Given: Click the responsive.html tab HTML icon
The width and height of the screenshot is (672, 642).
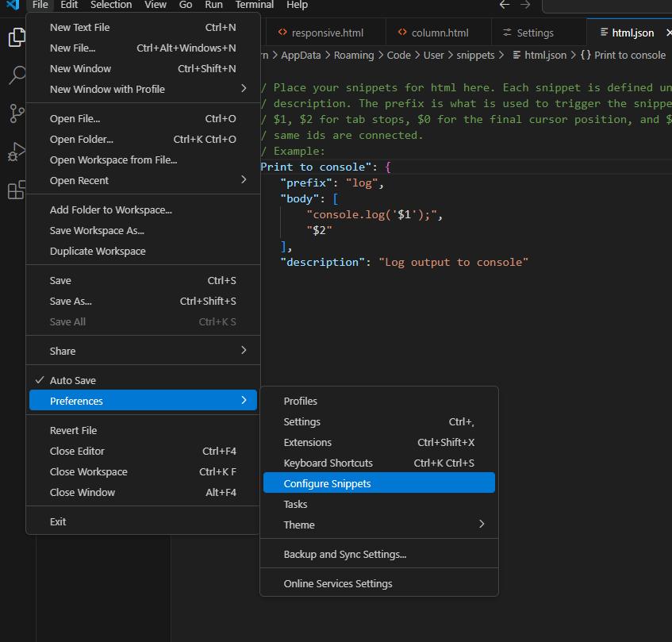Looking at the screenshot, I should click(282, 33).
